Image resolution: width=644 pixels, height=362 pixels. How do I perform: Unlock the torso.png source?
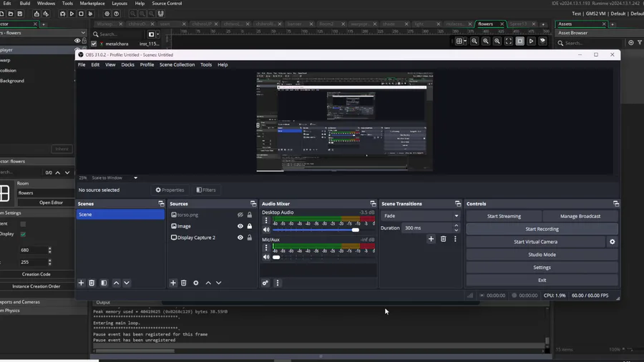[x=249, y=215]
